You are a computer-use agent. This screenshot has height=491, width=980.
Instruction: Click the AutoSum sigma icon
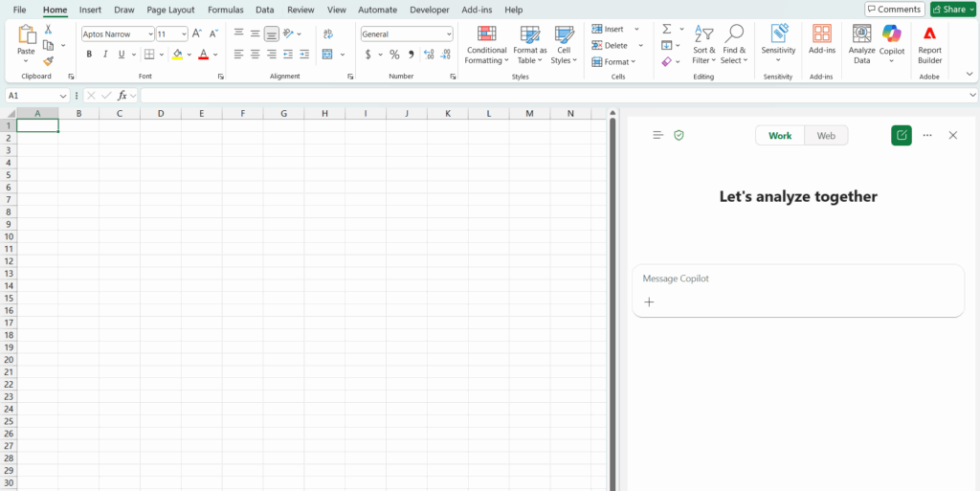667,30
